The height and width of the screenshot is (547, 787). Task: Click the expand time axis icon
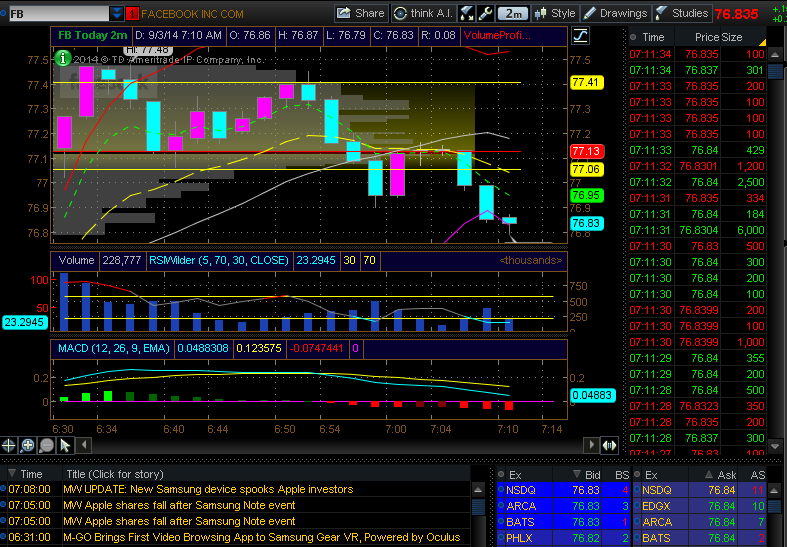pos(609,445)
